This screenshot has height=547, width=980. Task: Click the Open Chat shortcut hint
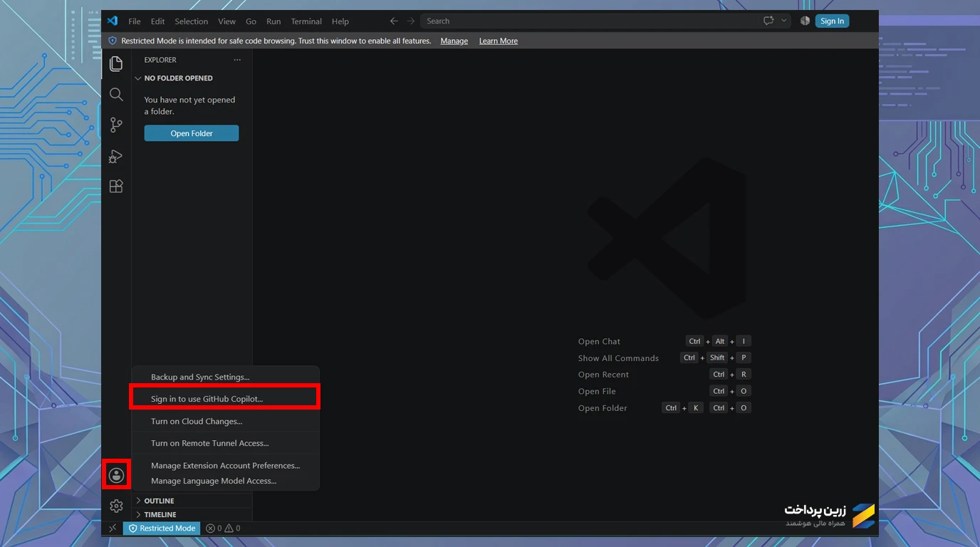599,341
